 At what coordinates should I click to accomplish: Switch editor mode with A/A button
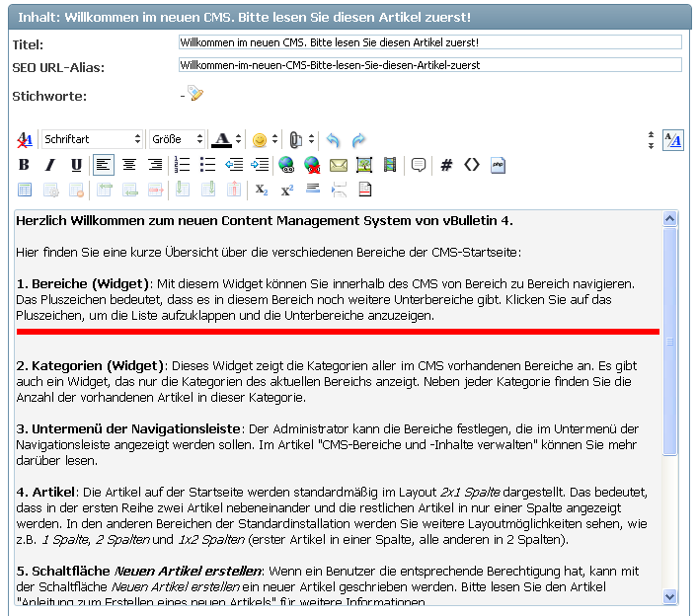pyautogui.click(x=672, y=140)
